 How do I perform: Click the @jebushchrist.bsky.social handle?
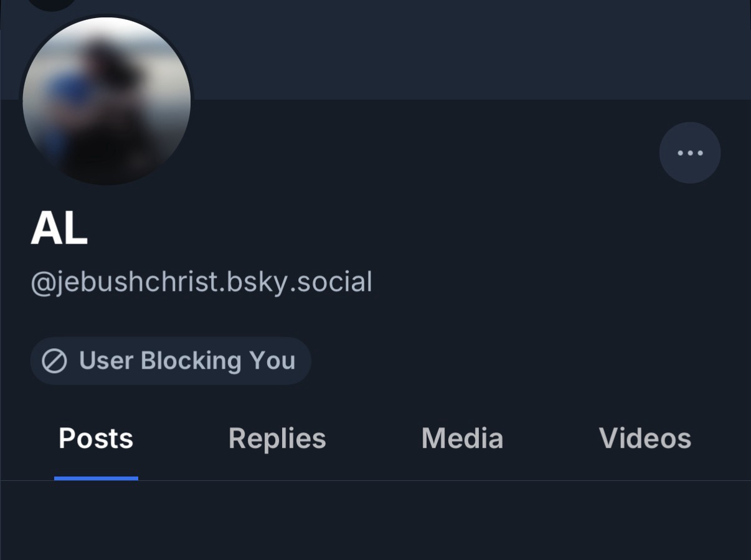pyautogui.click(x=201, y=282)
